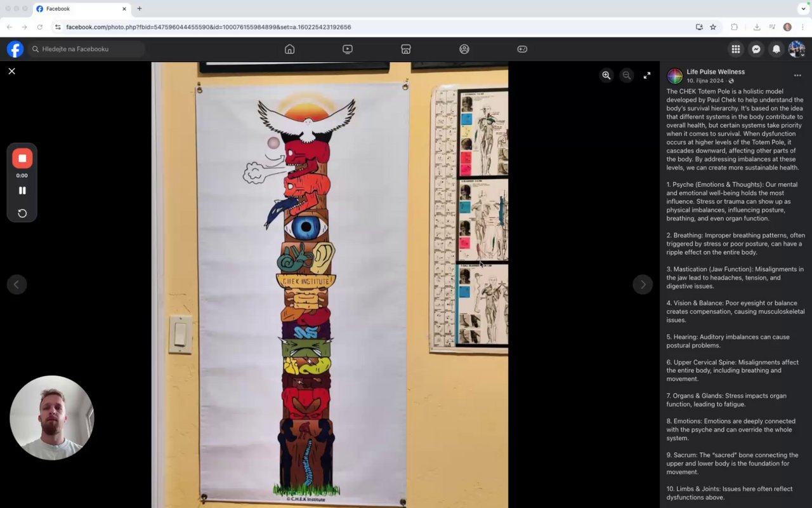The height and width of the screenshot is (508, 812).
Task: Stop the screen recording
Action: [22, 158]
